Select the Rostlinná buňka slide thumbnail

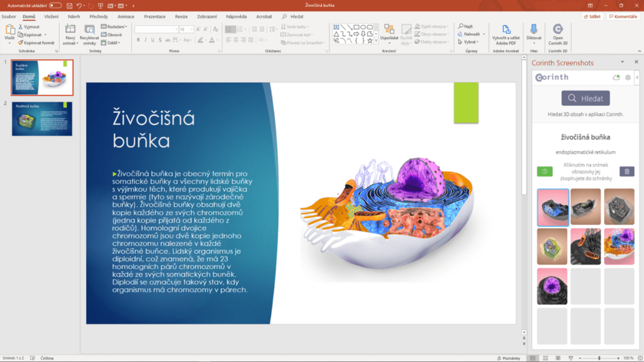point(42,119)
